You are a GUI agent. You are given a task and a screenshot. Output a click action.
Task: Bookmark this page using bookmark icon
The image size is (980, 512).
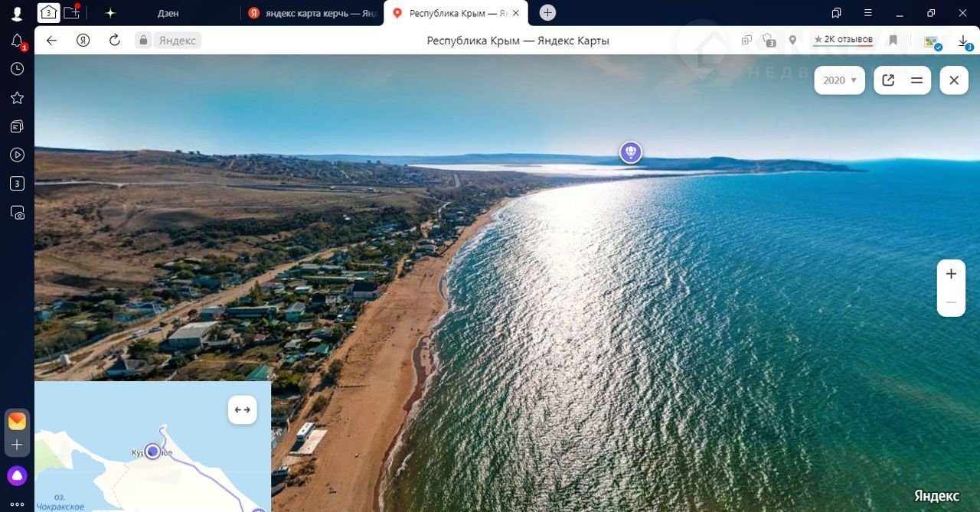(x=893, y=41)
